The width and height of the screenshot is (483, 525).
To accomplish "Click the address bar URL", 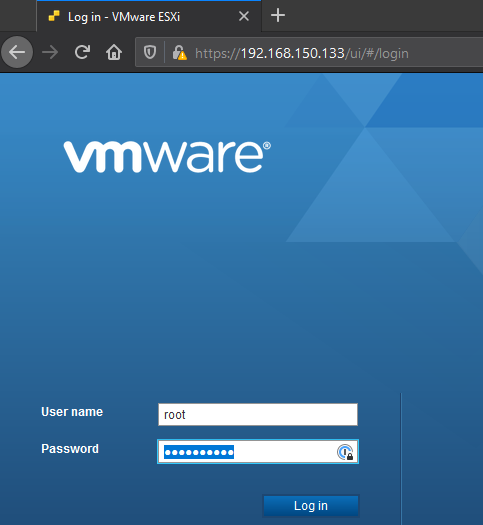I will [x=302, y=53].
